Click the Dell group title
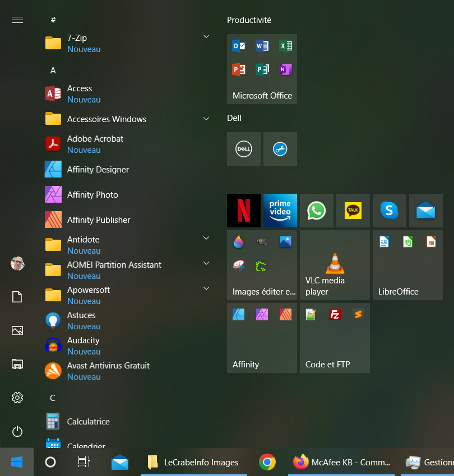 tap(234, 118)
